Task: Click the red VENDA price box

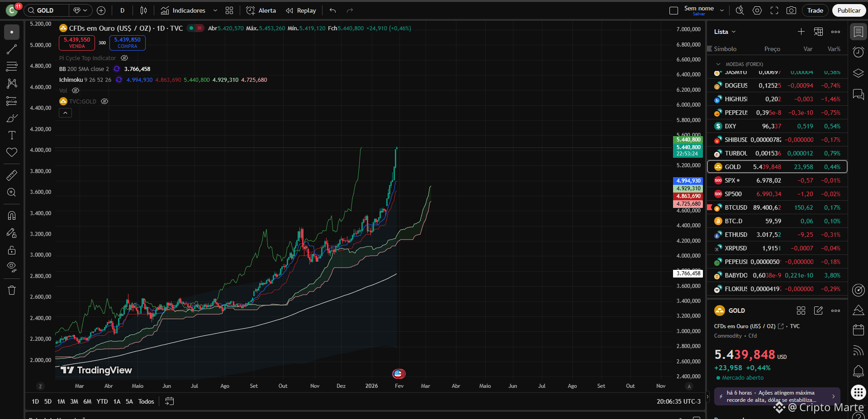Action: coord(77,42)
